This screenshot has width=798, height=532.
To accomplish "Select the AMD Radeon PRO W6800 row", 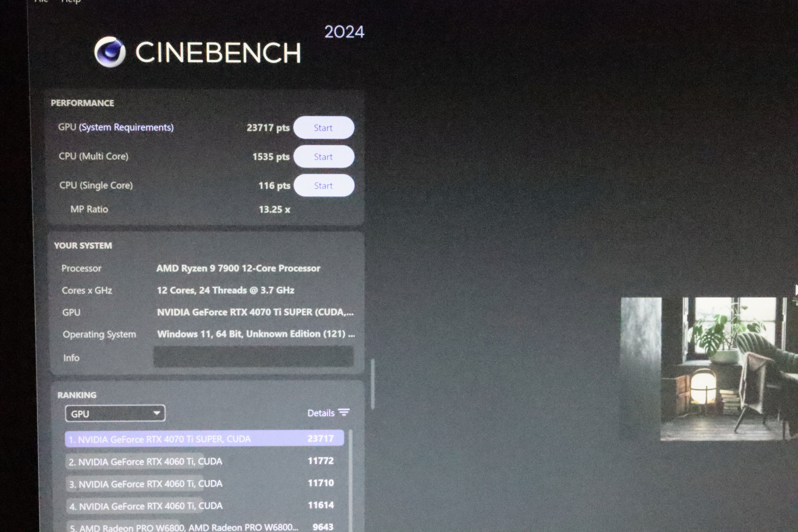I will (x=204, y=526).
